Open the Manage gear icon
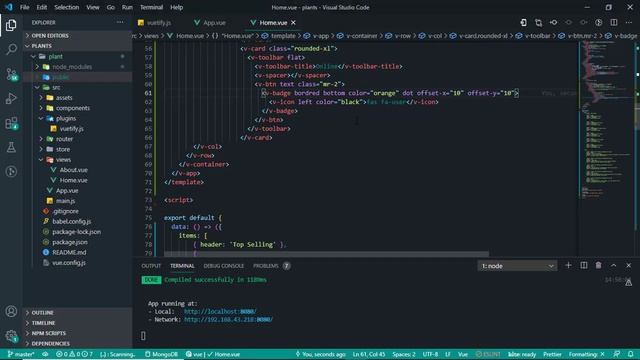This screenshot has height=360, width=640. pyautogui.click(x=11, y=336)
